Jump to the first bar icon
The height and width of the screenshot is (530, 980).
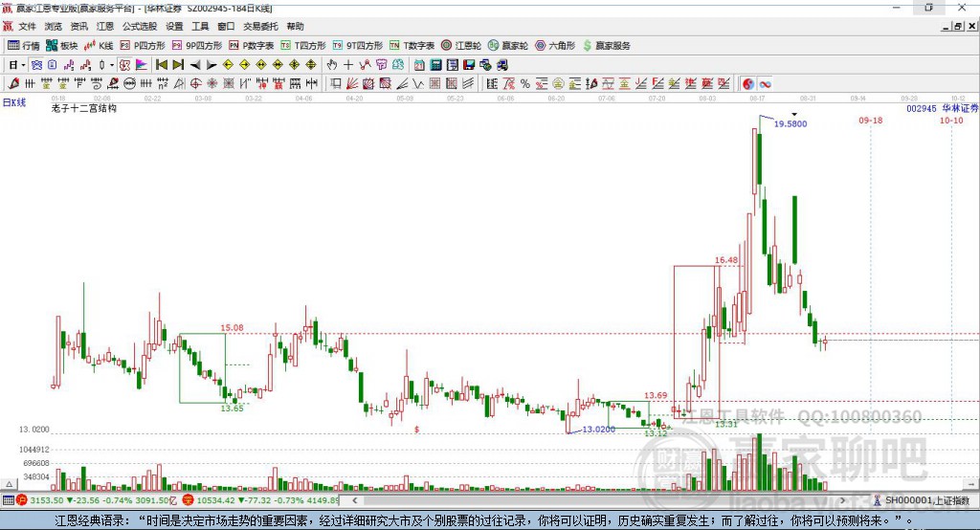pyautogui.click(x=161, y=65)
